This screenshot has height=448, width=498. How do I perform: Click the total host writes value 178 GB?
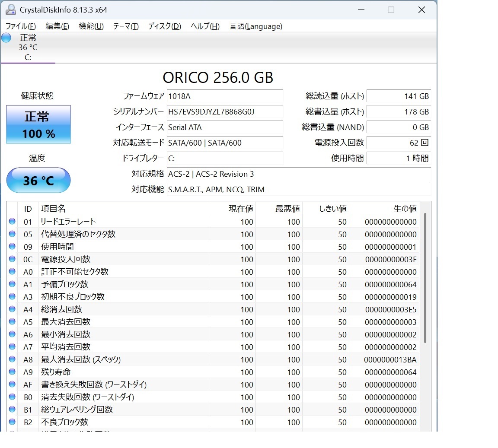[x=399, y=112]
